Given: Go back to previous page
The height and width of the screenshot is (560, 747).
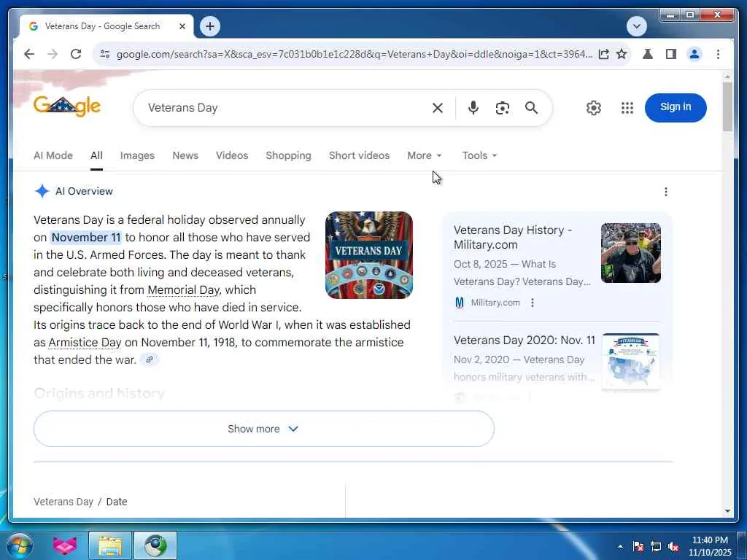Looking at the screenshot, I should [29, 54].
